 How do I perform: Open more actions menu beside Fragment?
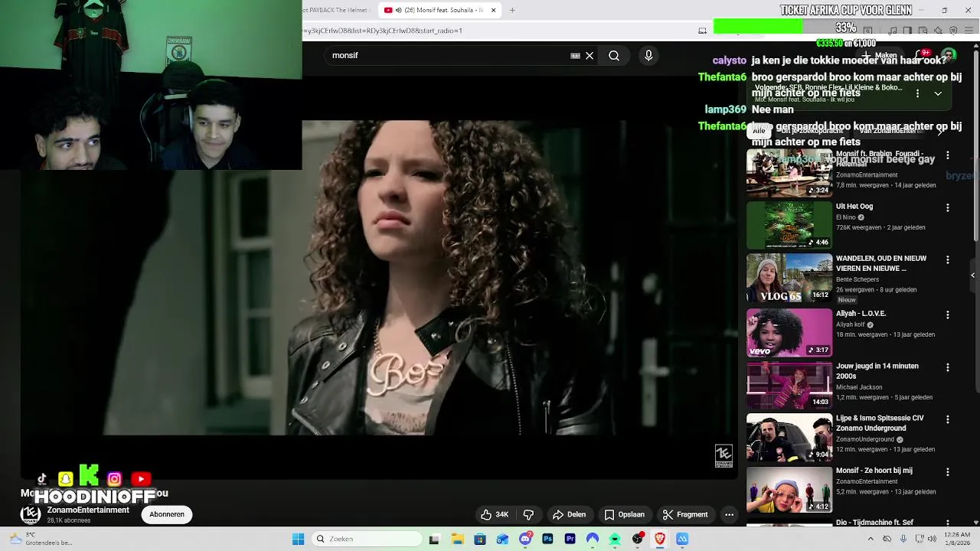(x=729, y=514)
